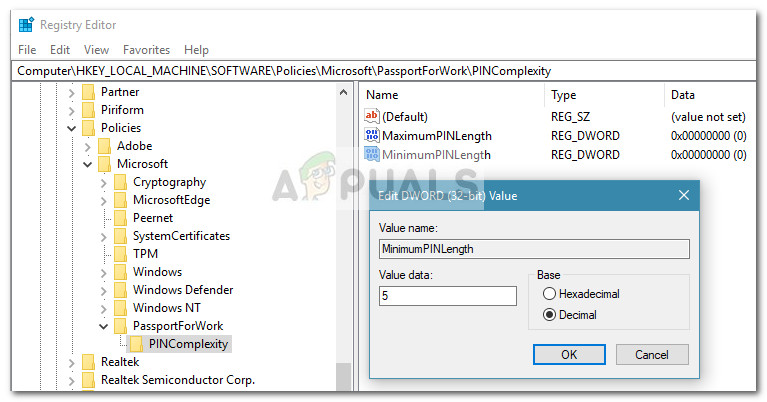767x402 pixels.
Task: Click the Value data input field
Action: [x=447, y=296]
